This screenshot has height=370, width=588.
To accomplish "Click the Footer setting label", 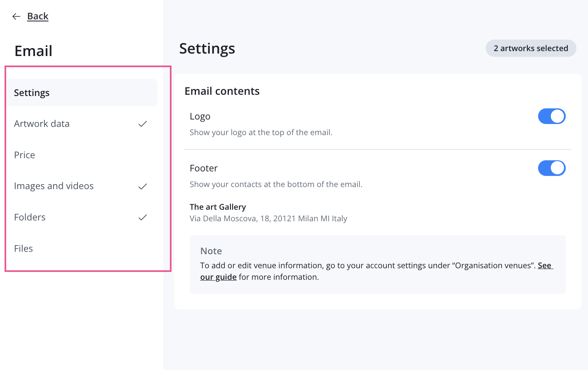I will point(204,168).
